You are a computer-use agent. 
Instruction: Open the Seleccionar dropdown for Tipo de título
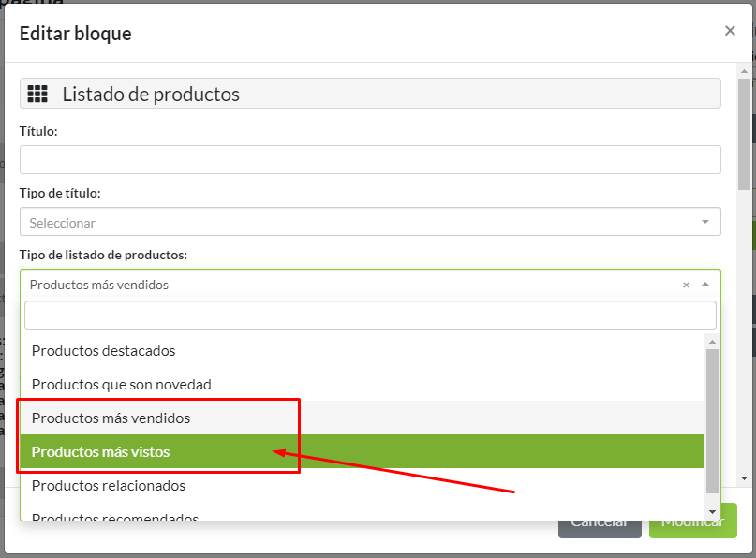coord(370,222)
